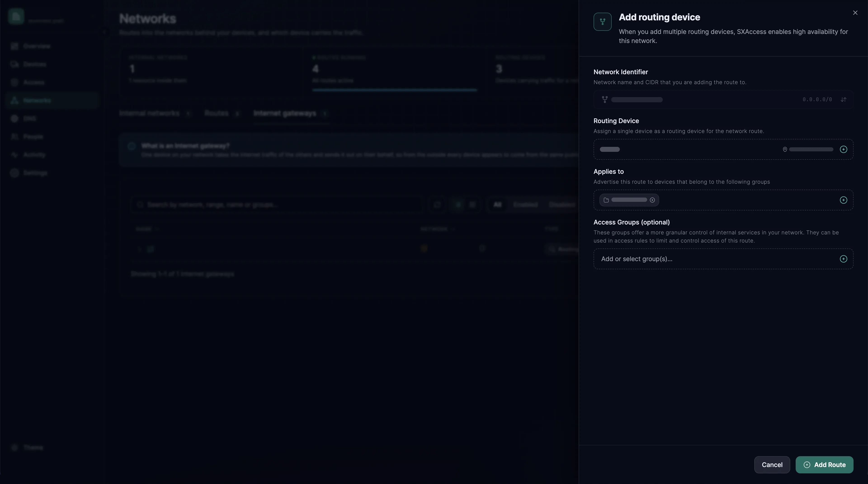The width and height of the screenshot is (868, 484).
Task: Open the Routing Device selection box
Action: pos(723,149)
